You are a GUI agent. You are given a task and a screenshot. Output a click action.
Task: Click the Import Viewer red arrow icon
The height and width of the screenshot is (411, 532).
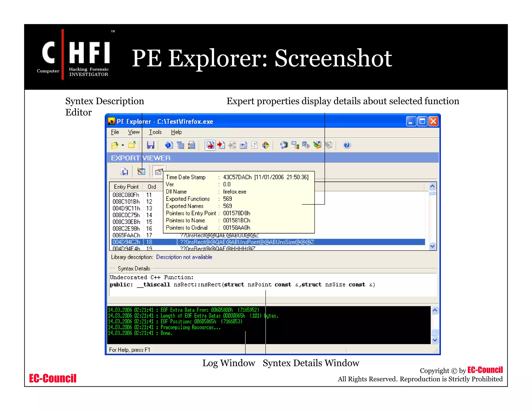click(x=221, y=145)
